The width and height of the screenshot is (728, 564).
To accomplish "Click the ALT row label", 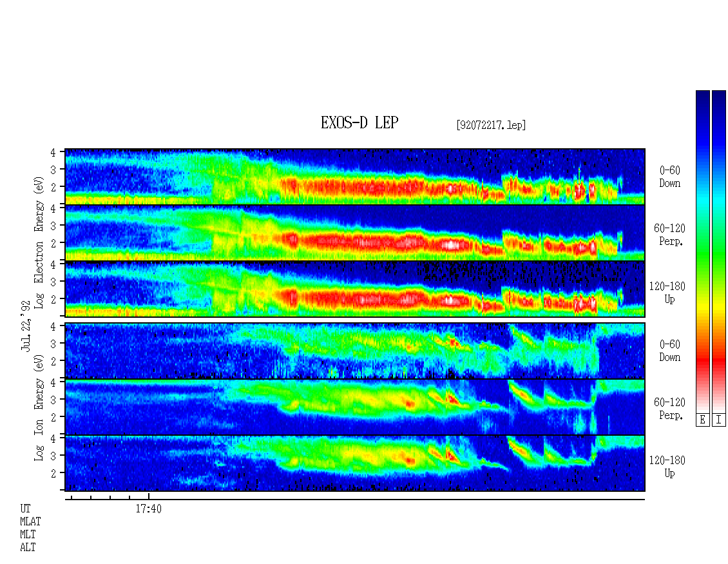I will (x=28, y=548).
